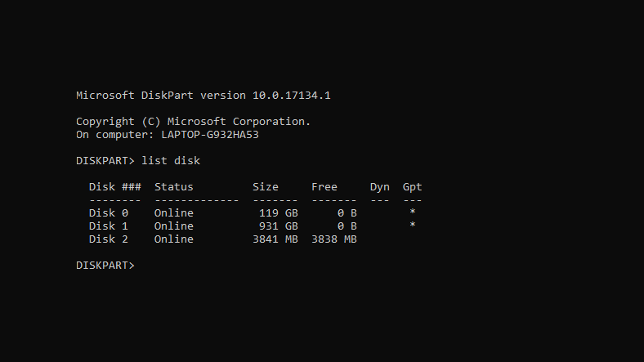Click the Online status for Disk 2
Screen dimensions: 644x362
[173, 239]
